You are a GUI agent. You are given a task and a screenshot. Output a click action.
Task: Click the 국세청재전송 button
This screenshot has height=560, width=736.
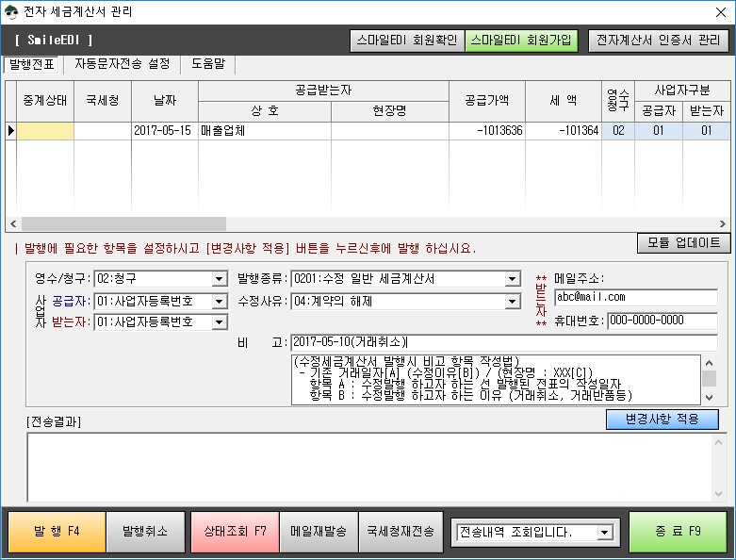[401, 532]
